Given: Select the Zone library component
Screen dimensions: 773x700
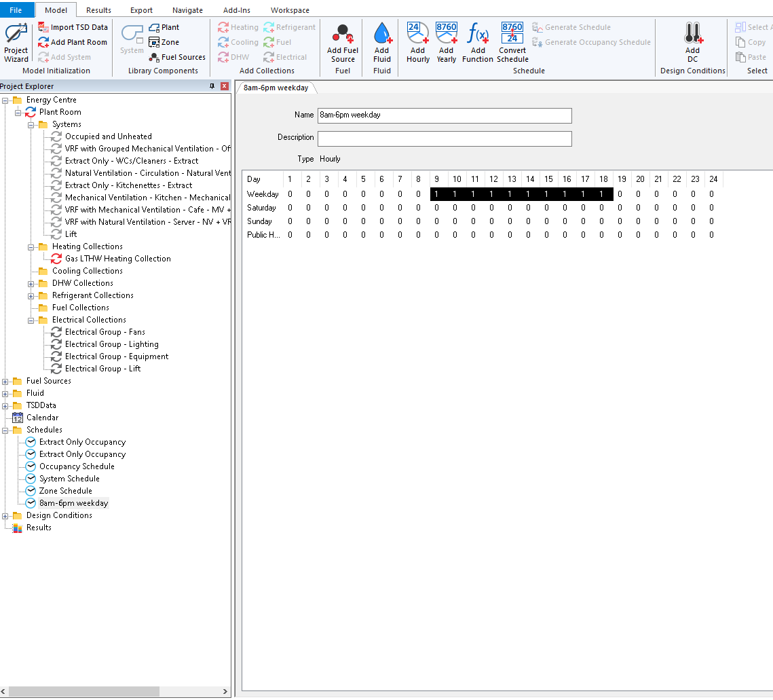Looking at the screenshot, I should [164, 42].
